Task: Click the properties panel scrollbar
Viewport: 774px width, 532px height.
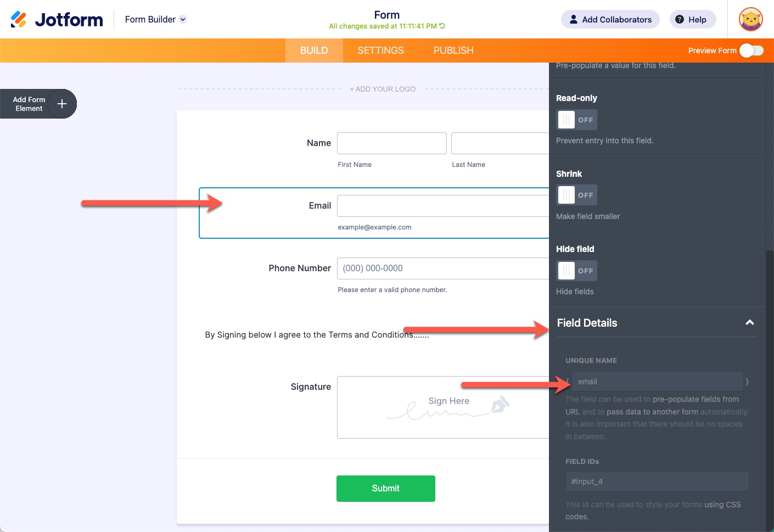Action: click(770, 390)
